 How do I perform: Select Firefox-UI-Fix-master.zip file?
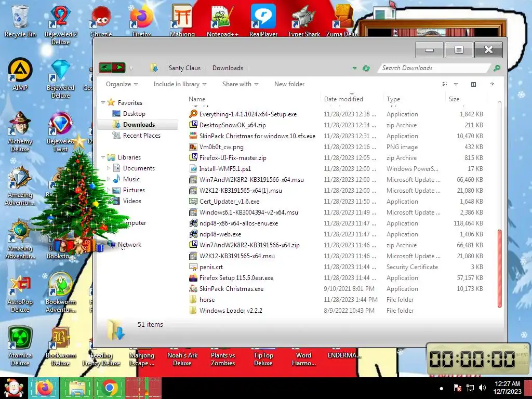[233, 158]
